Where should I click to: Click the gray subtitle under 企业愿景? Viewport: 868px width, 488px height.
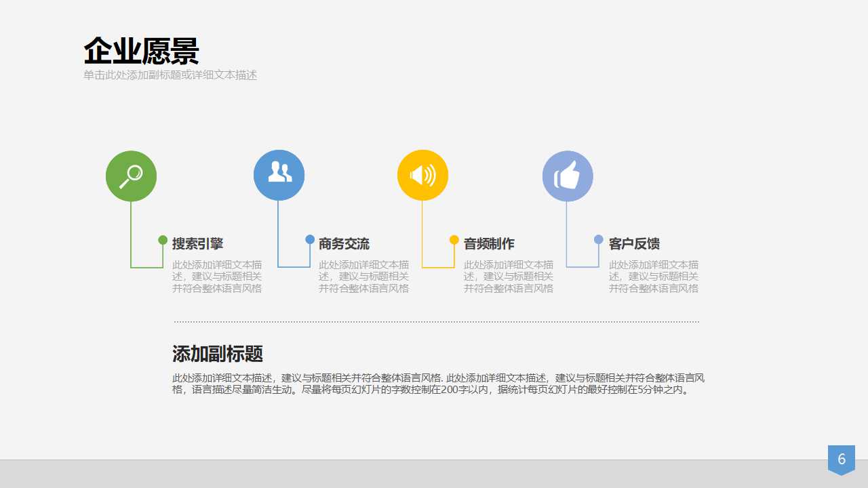[170, 75]
